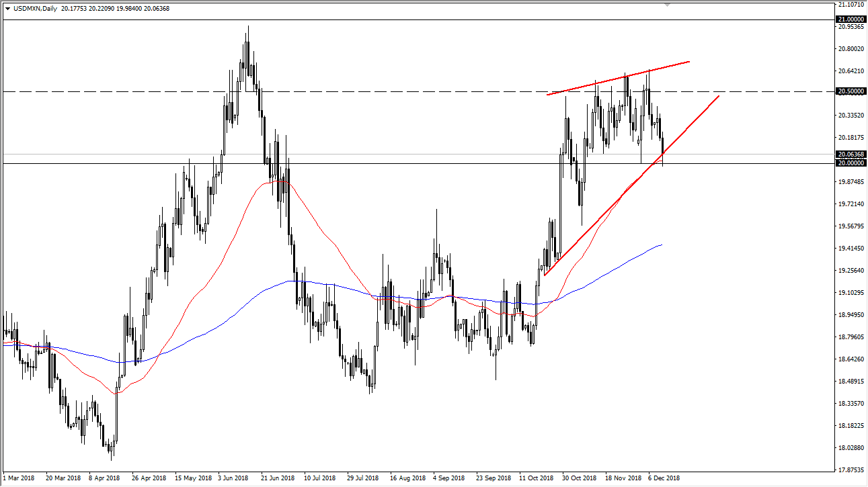The width and height of the screenshot is (868, 487).
Task: Click the bid price 20.22090 in the header
Action: [x=101, y=7]
